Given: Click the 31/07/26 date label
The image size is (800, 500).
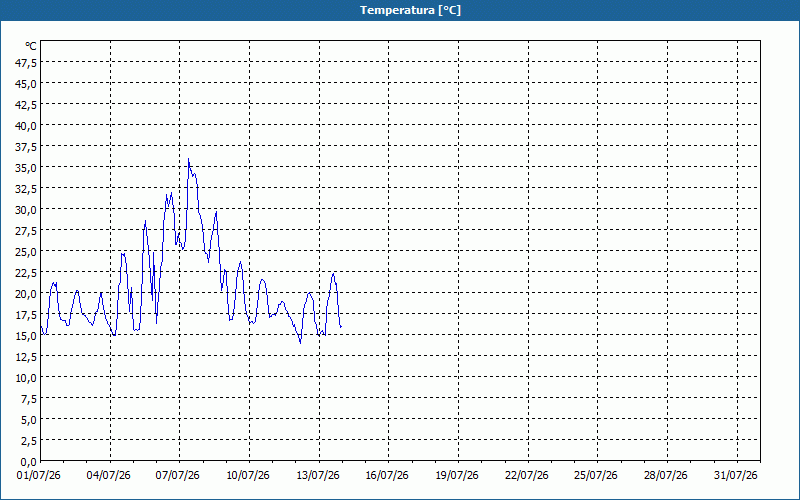Looking at the screenshot, I should click(x=736, y=476).
